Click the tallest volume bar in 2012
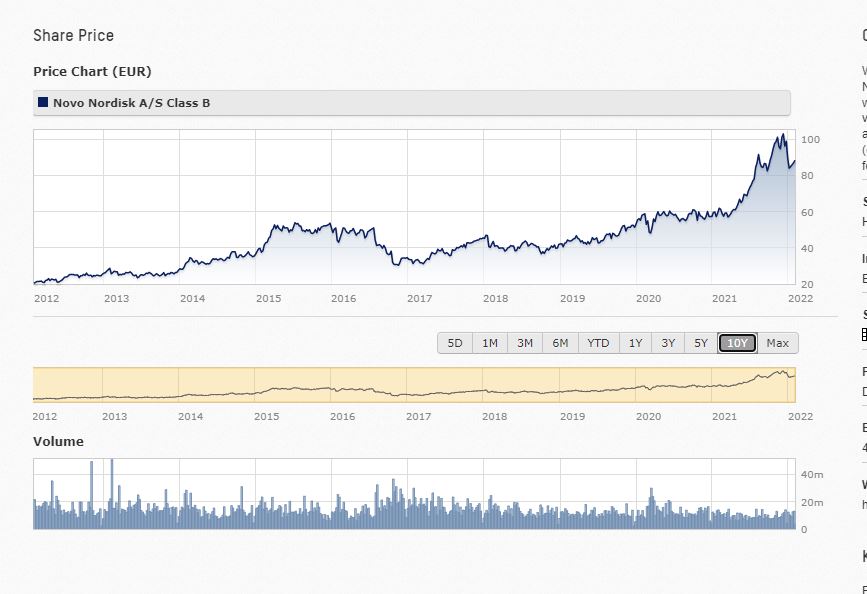 (x=111, y=464)
